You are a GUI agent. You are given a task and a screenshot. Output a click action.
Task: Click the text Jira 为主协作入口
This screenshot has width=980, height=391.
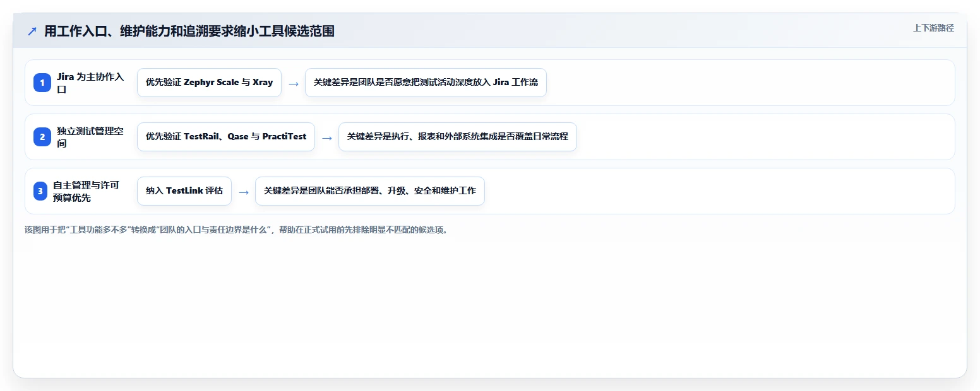[91, 83]
